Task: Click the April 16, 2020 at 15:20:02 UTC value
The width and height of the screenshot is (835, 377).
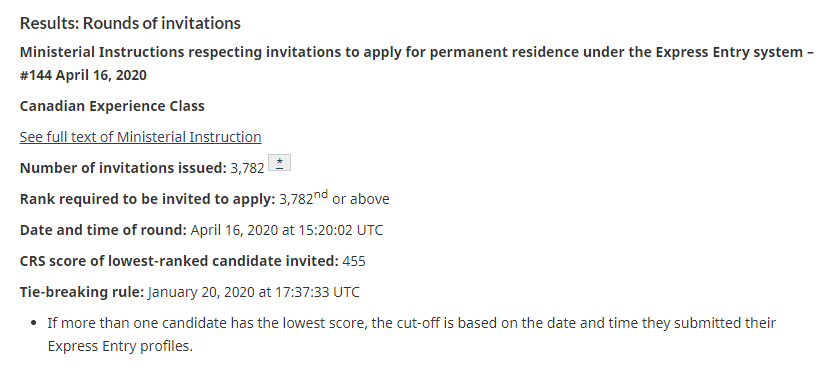Action: 286,230
